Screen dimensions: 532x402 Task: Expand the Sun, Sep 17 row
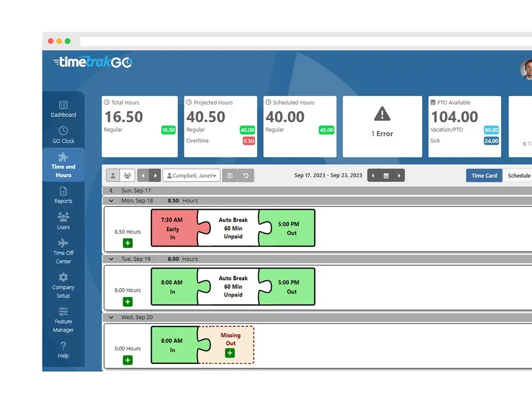[x=110, y=191]
